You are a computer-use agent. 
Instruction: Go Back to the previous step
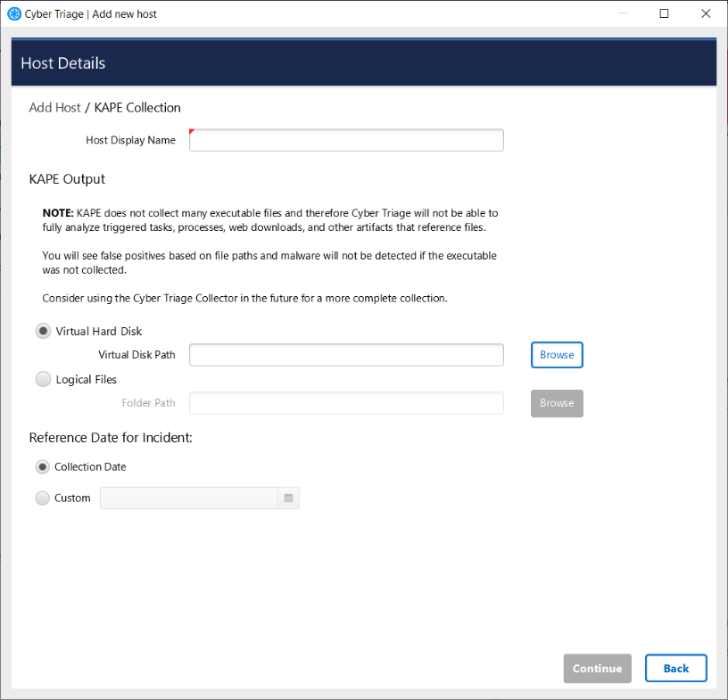tap(675, 669)
